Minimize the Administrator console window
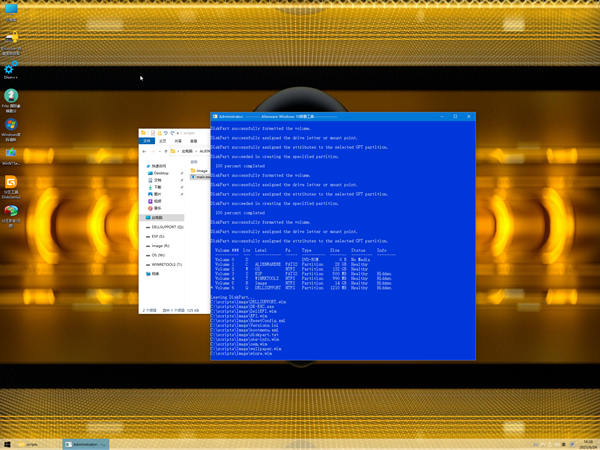Image resolution: width=600 pixels, height=450 pixels. click(x=442, y=116)
